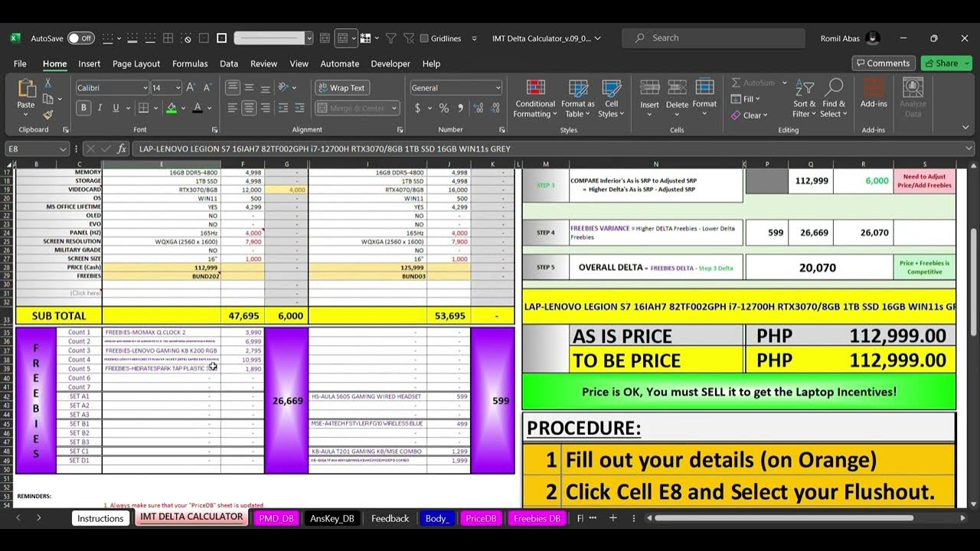Open Add-ins
980x551 pixels.
pyautogui.click(x=874, y=93)
